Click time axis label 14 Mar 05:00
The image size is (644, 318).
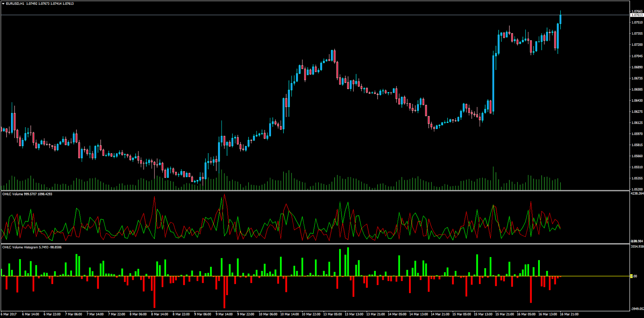[397, 314]
